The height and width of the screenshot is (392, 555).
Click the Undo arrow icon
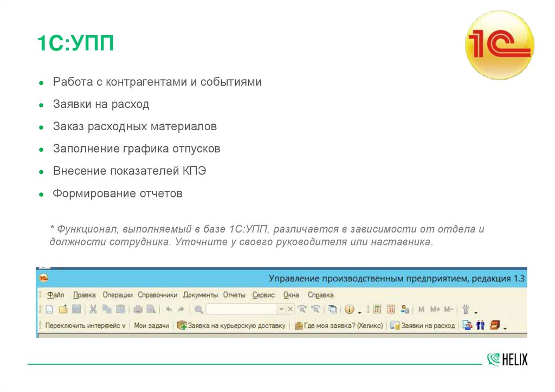tap(169, 310)
